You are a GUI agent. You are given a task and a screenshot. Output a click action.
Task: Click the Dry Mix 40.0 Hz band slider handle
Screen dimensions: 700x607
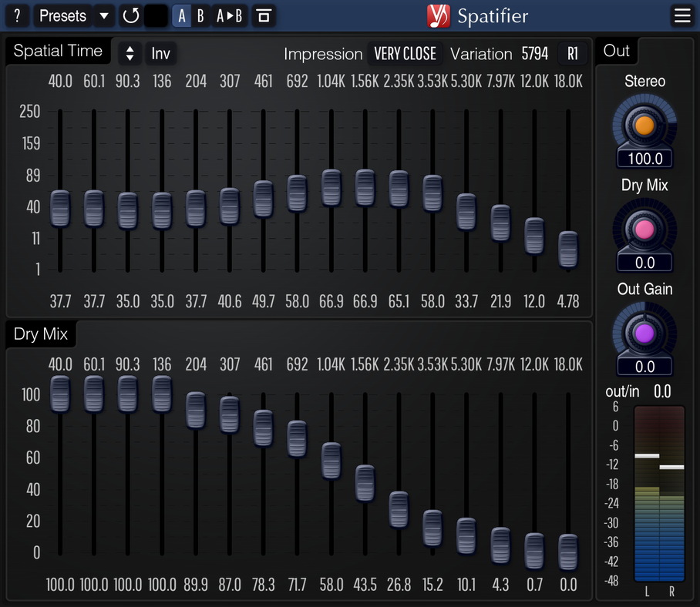click(x=60, y=394)
